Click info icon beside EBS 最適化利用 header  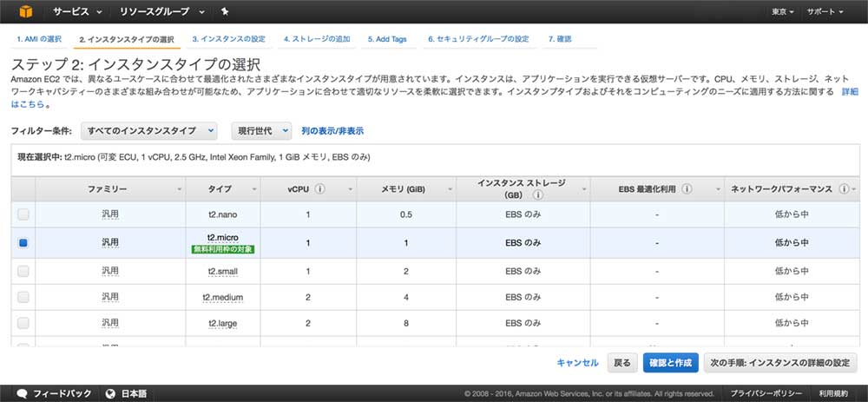(x=686, y=188)
